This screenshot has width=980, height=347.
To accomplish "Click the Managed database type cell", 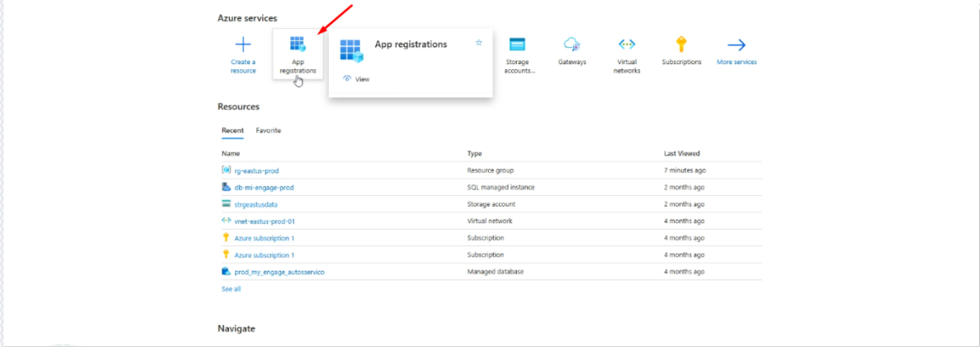I will tap(495, 272).
